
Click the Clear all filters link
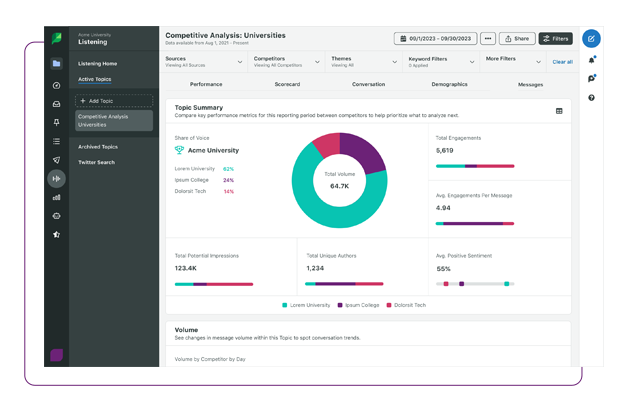tap(563, 62)
